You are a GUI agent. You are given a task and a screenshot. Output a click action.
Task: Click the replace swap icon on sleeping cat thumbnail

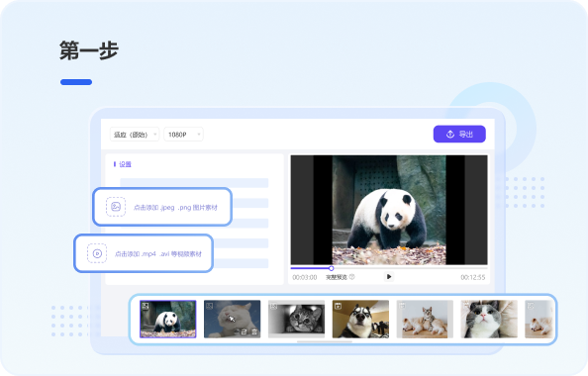[x=244, y=331]
